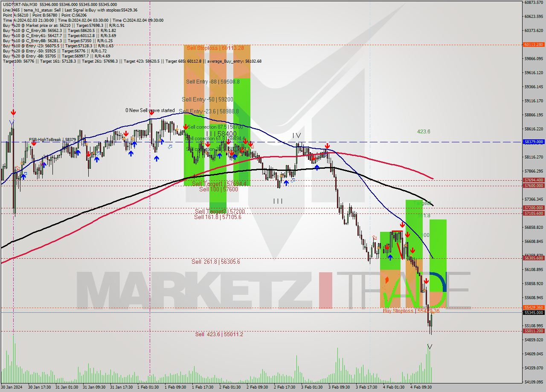Click the 'Sell Target1 | 57694.4' label

click(x=219, y=184)
